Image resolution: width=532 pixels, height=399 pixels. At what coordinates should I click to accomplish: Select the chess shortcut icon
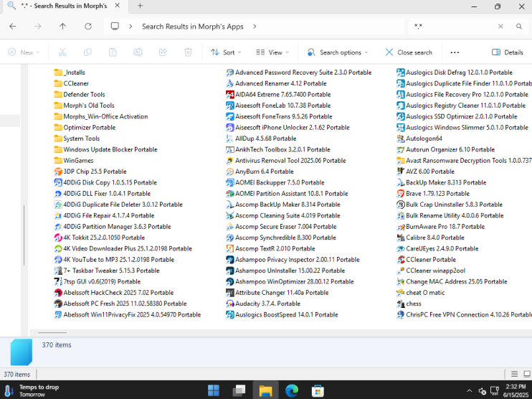pos(400,304)
